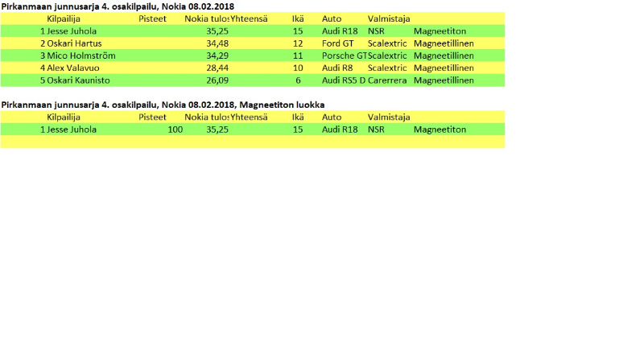Click the Ford GT car cell

click(x=338, y=43)
